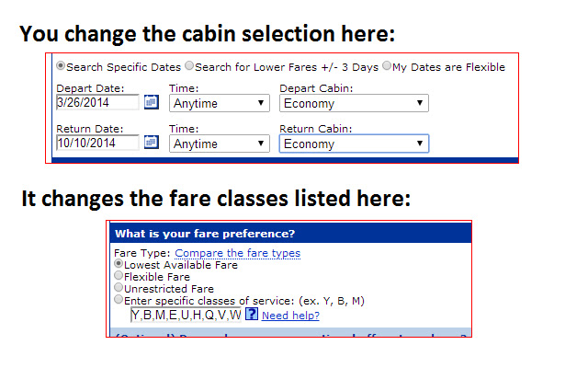Focus the fare classes Y,B,M,E,U,H,Q,V,W text box
This screenshot has width=588, height=368.
(186, 315)
